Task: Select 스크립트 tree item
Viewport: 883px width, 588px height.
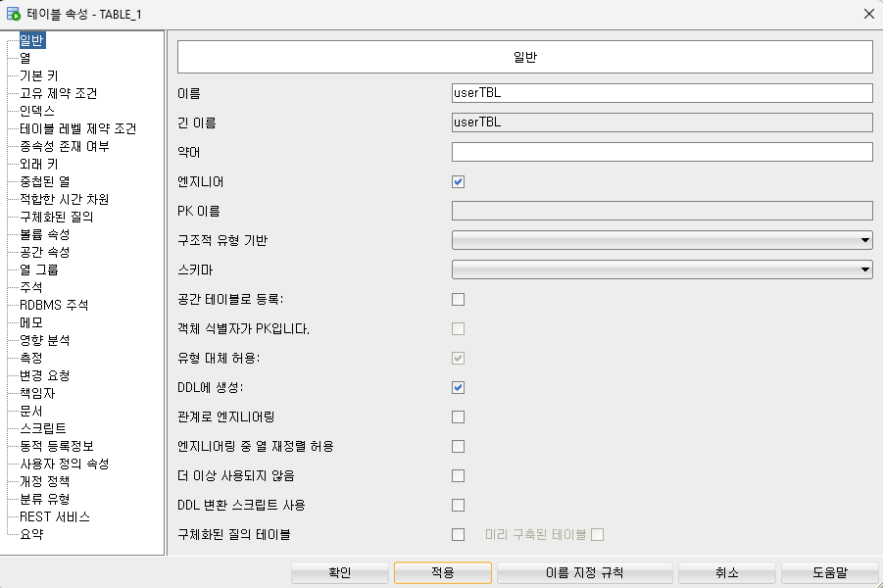Action: click(x=43, y=428)
